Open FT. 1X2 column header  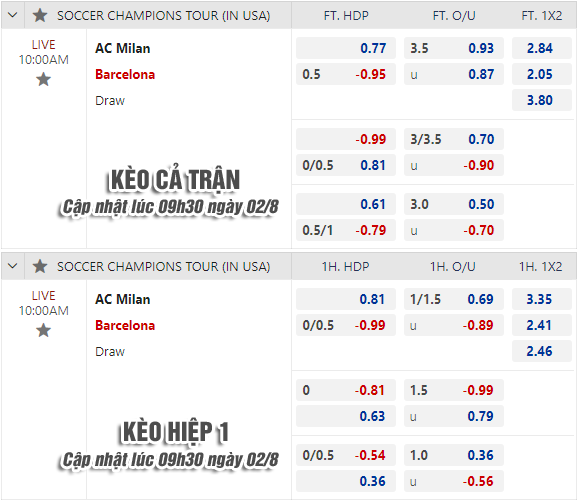coord(542,16)
